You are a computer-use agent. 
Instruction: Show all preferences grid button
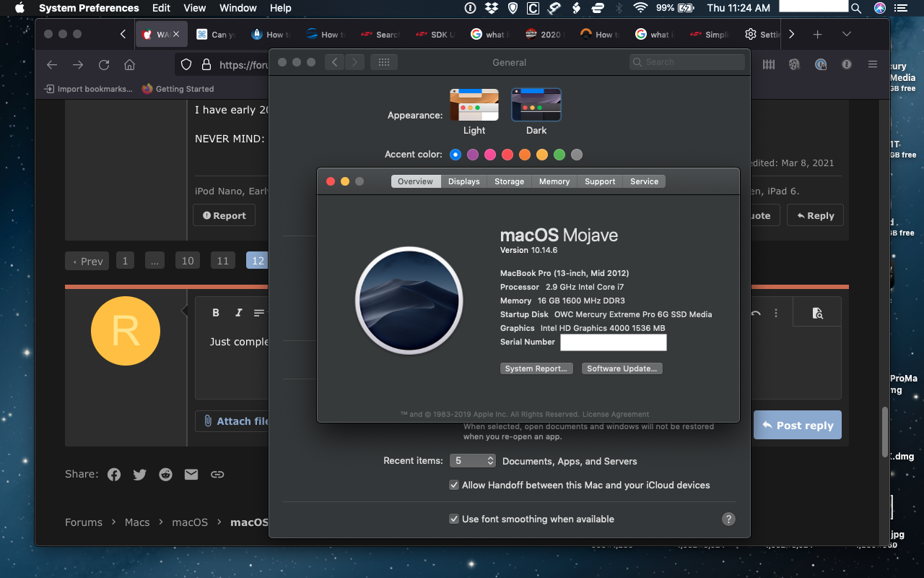[x=384, y=62]
